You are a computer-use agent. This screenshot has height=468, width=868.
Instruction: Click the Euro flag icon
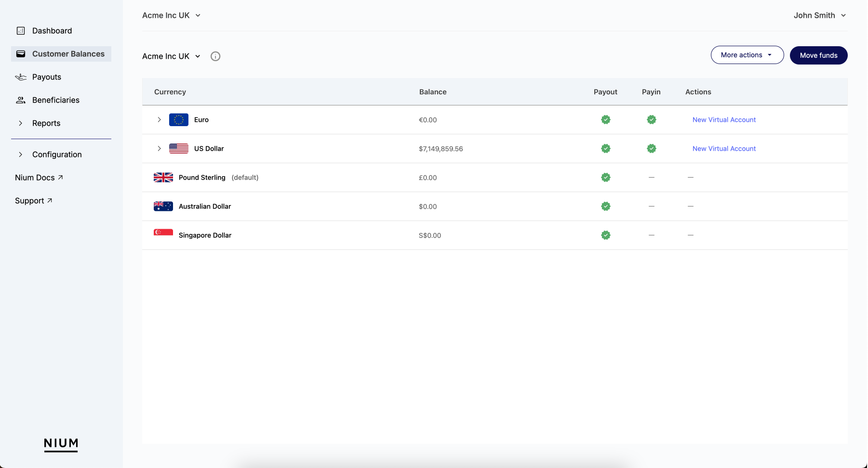click(x=178, y=120)
